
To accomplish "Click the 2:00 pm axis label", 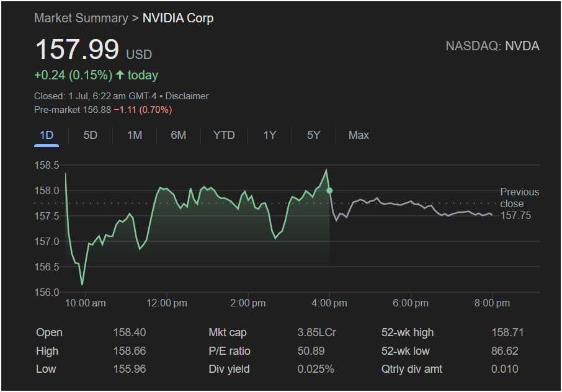I will click(x=248, y=303).
